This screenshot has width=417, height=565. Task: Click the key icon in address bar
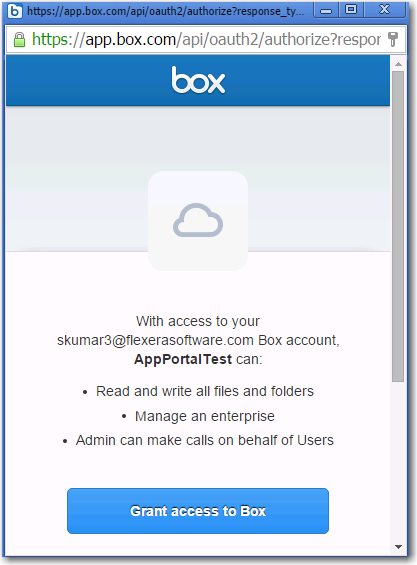[x=393, y=39]
